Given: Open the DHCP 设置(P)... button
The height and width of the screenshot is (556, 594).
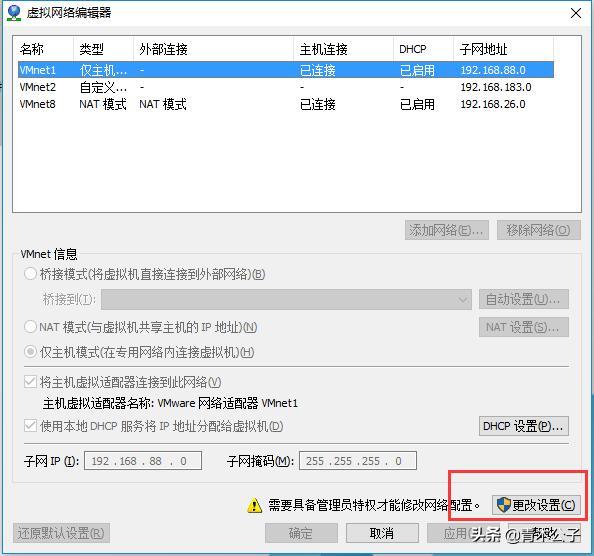Looking at the screenshot, I should [524, 426].
